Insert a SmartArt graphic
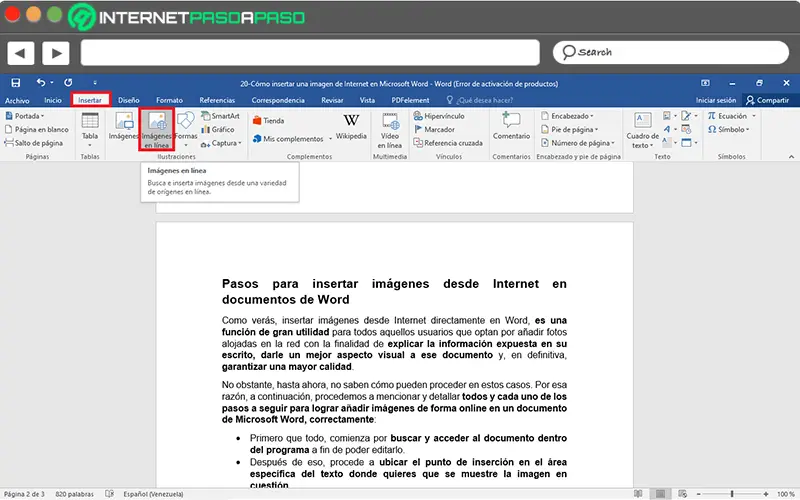Image resolution: width=800 pixels, height=500 pixels. tap(220, 116)
